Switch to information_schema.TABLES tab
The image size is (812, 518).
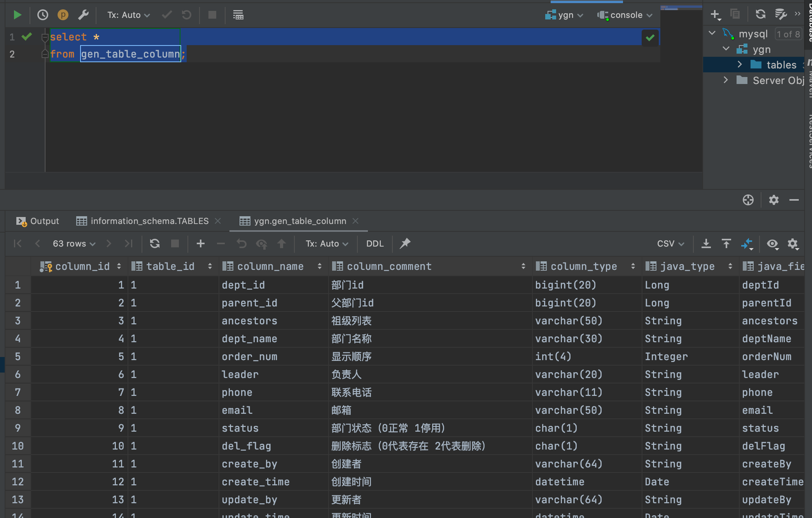click(142, 221)
